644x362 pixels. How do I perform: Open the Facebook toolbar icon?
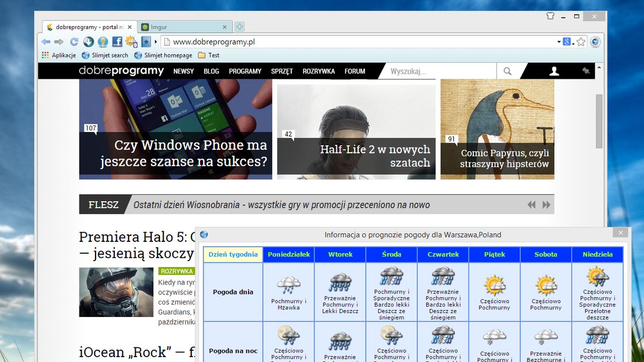coord(117,42)
